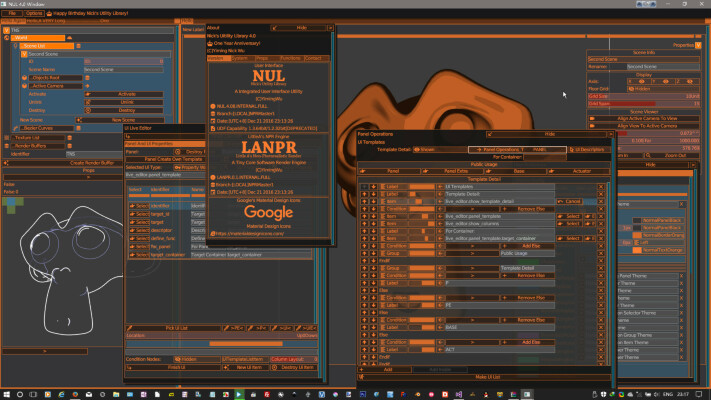This screenshot has width=711, height=400.
Task: Hide the Panel Operations window
Action: coord(549,133)
